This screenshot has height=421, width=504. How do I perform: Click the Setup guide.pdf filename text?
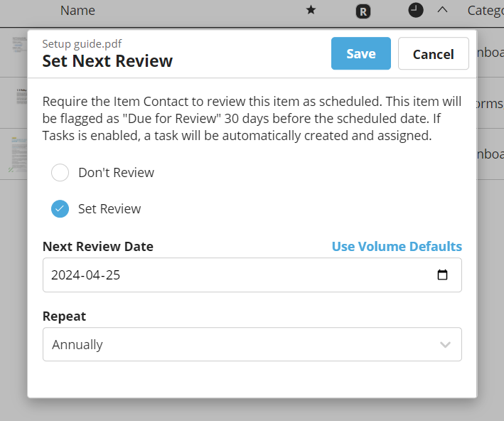click(x=82, y=43)
